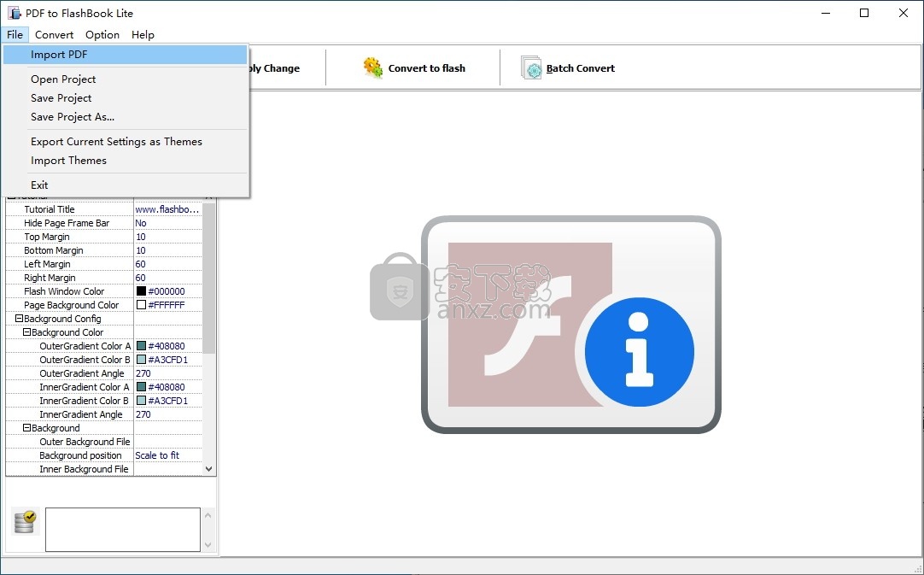Viewport: 924px width, 575px height.
Task: Select the Inner Background File row
Action: pos(103,468)
